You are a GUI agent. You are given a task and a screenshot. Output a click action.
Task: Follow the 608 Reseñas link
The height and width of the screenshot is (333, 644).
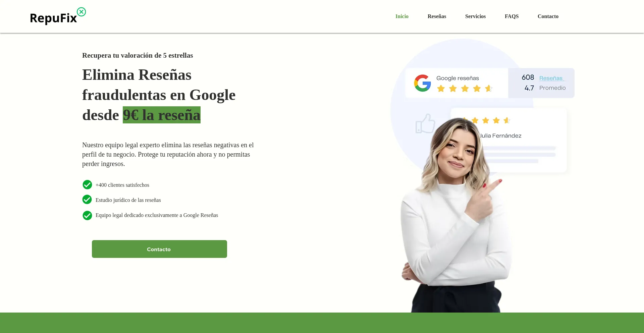click(x=552, y=78)
